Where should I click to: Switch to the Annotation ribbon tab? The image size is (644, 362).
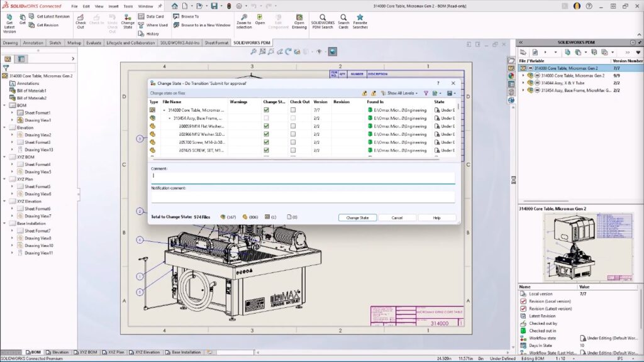[x=33, y=43]
